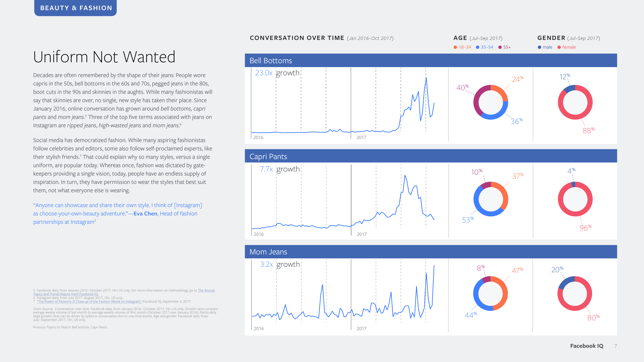Viewport: 644px width, 362px height.
Task: Click the orange 18–34 age legend dot
Action: click(455, 47)
